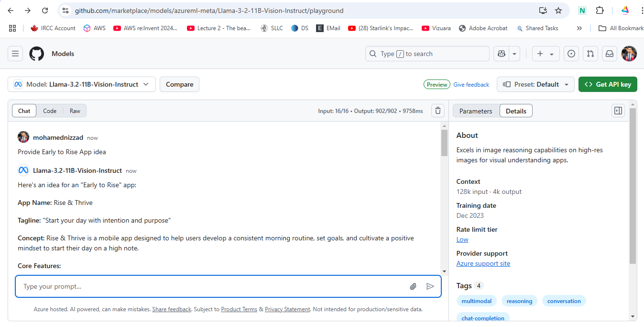This screenshot has width=644, height=327.
Task: Click the GitHub Octocat logo
Action: tap(37, 54)
